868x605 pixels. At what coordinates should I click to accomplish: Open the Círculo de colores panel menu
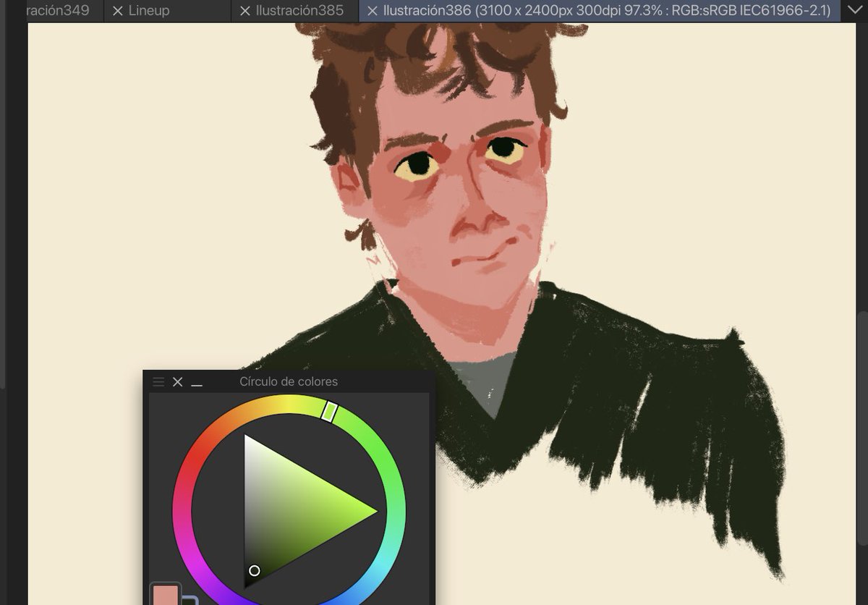(158, 381)
